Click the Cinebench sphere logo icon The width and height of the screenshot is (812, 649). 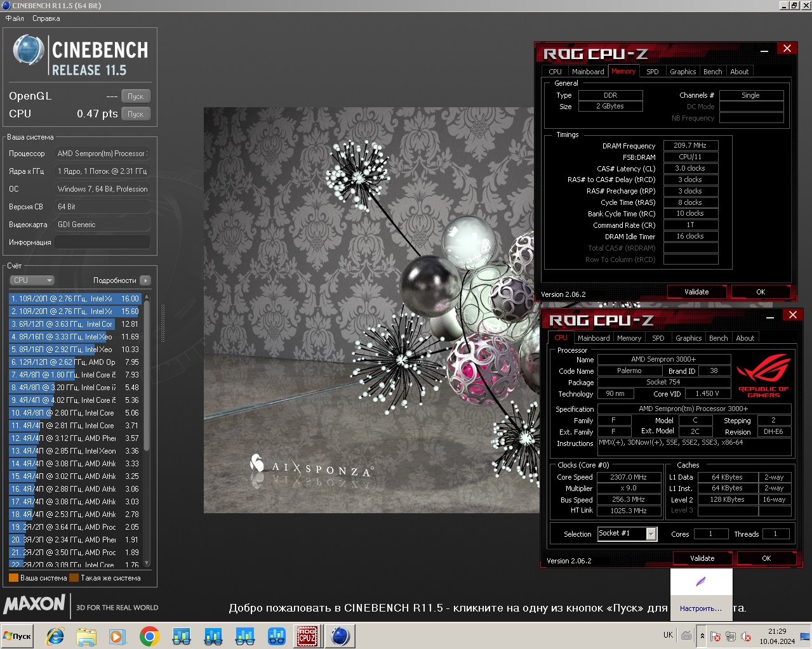pyautogui.click(x=29, y=51)
